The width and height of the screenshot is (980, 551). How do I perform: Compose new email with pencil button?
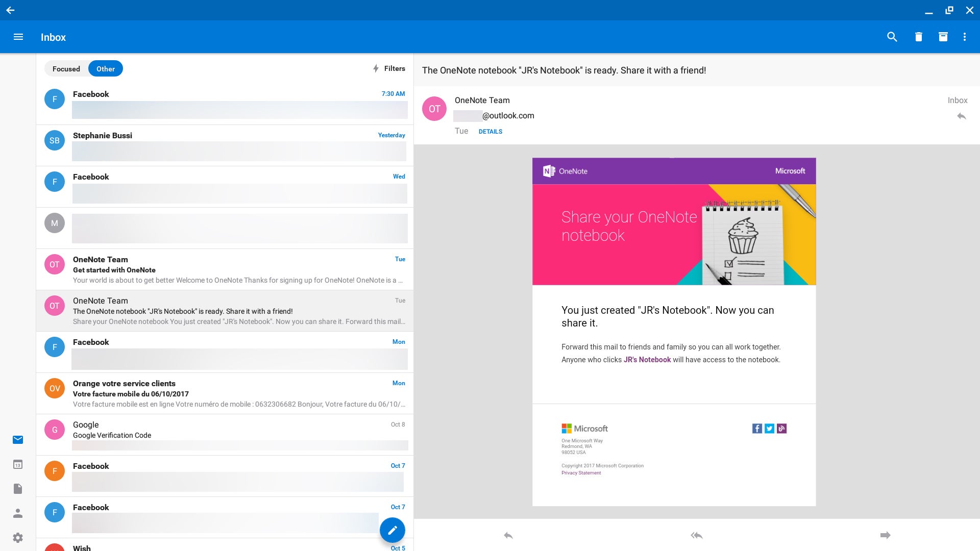(x=392, y=530)
